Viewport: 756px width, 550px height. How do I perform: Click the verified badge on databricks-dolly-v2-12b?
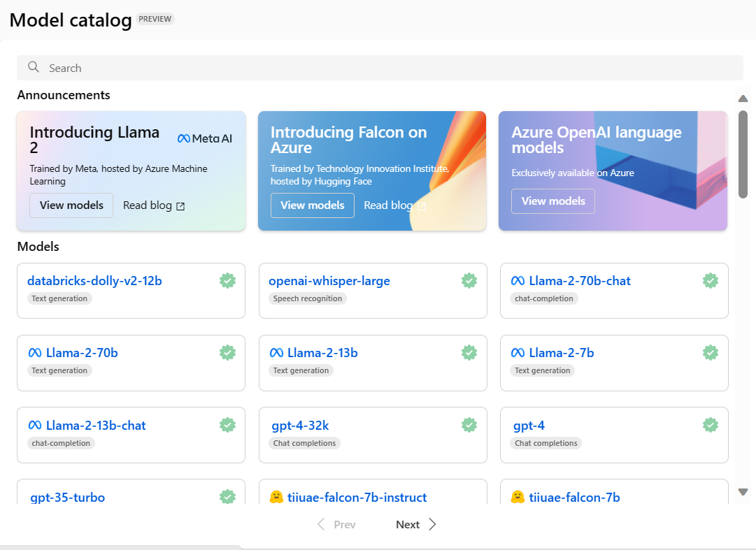tap(227, 280)
